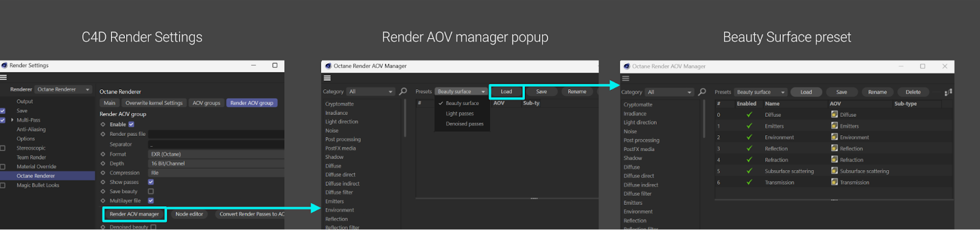Toggle Stereoscopic checkbox in sidebar
Screen dimensions: 980x230
(2, 148)
